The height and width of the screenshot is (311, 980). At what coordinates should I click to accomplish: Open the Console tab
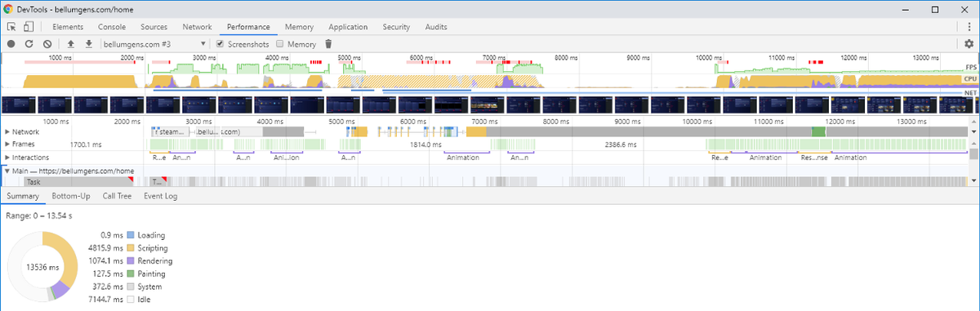[112, 27]
